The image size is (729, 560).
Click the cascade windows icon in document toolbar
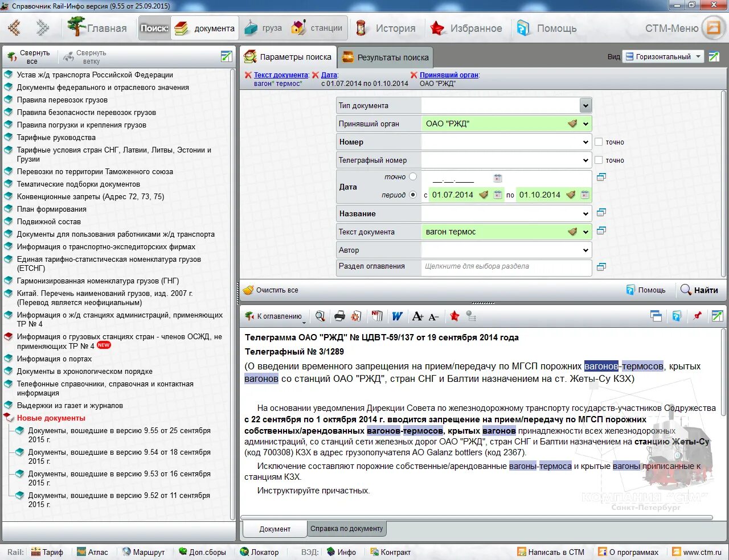656,316
